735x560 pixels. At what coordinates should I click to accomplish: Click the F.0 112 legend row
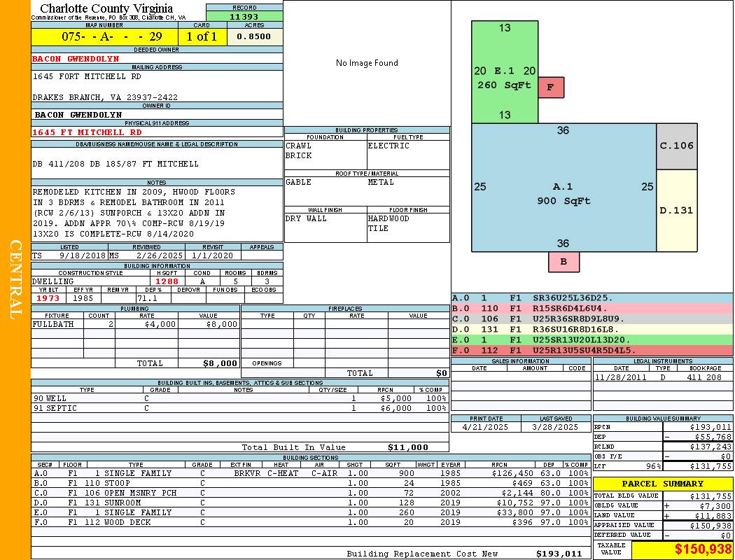pos(592,351)
